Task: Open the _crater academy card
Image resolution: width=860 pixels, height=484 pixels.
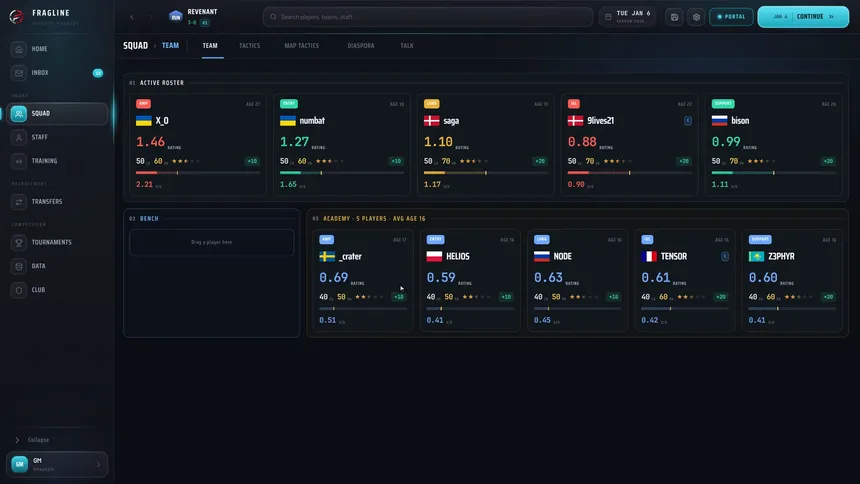Action: coord(363,280)
